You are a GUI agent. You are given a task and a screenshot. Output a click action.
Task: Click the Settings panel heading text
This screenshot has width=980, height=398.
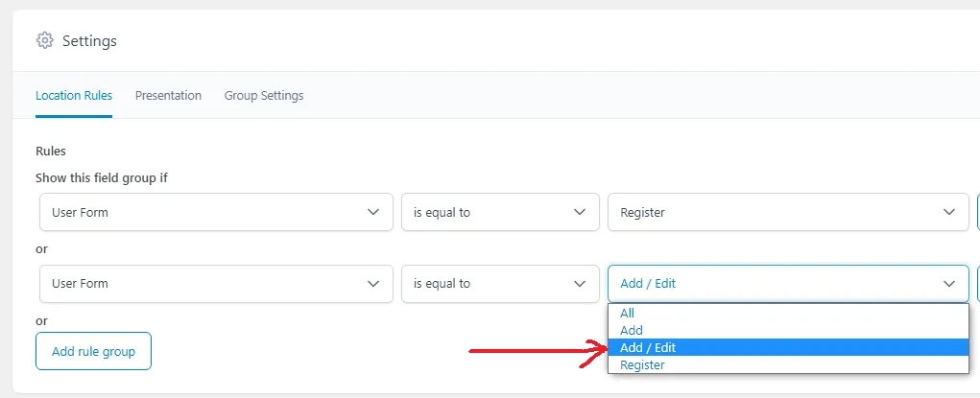pos(89,41)
